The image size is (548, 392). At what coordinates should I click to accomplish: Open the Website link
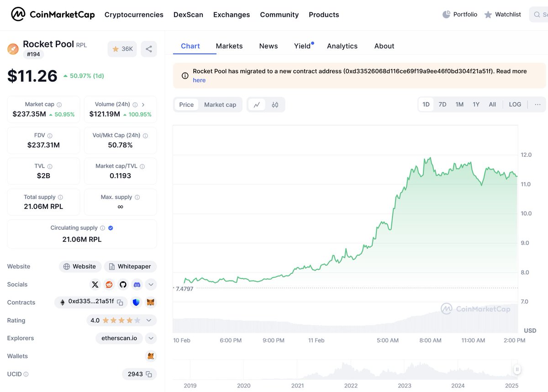pyautogui.click(x=80, y=266)
